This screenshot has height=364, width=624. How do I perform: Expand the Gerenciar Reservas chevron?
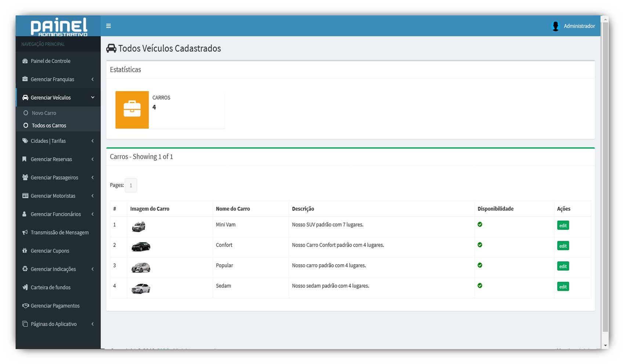(92, 159)
